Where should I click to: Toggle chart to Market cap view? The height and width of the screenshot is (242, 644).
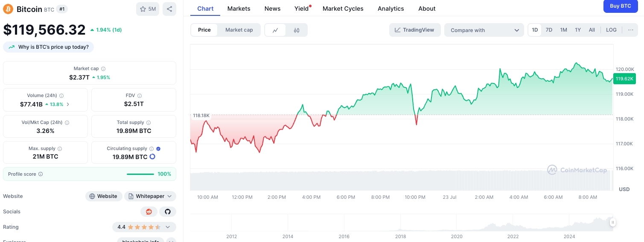tap(239, 30)
